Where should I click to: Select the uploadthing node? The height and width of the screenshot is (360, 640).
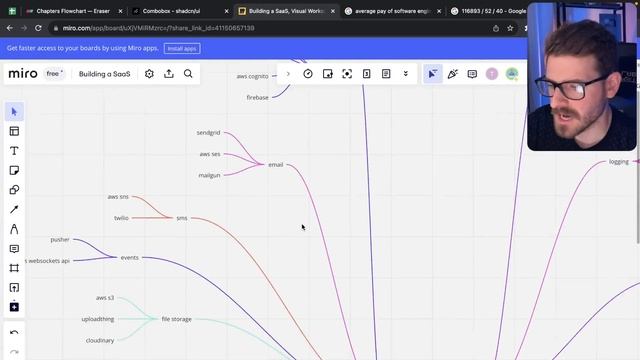[x=98, y=319]
